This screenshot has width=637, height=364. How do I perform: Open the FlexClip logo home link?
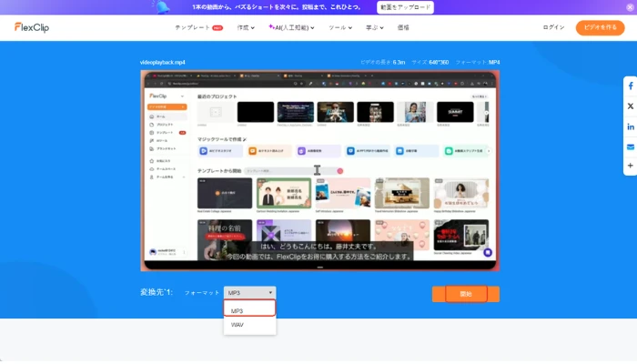[32, 27]
